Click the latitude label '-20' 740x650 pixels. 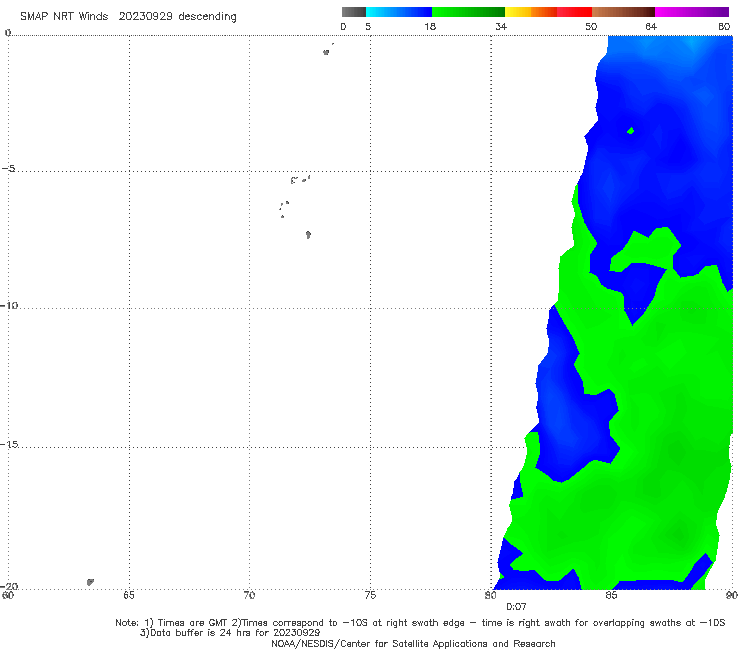9,586
